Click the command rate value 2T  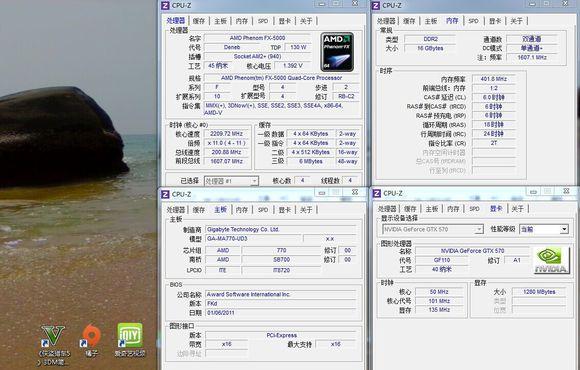coord(494,143)
